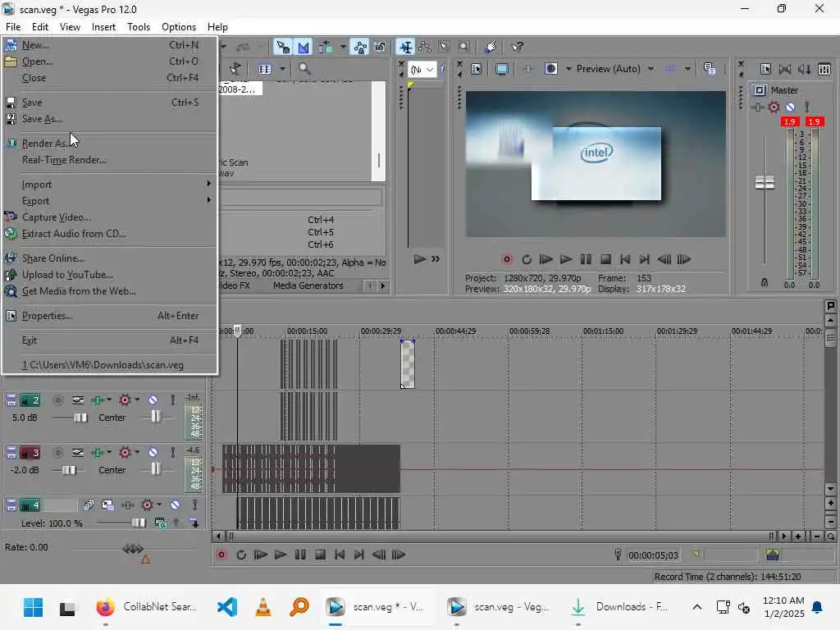Mute the Master bus
This screenshot has height=630, width=840.
point(790,107)
